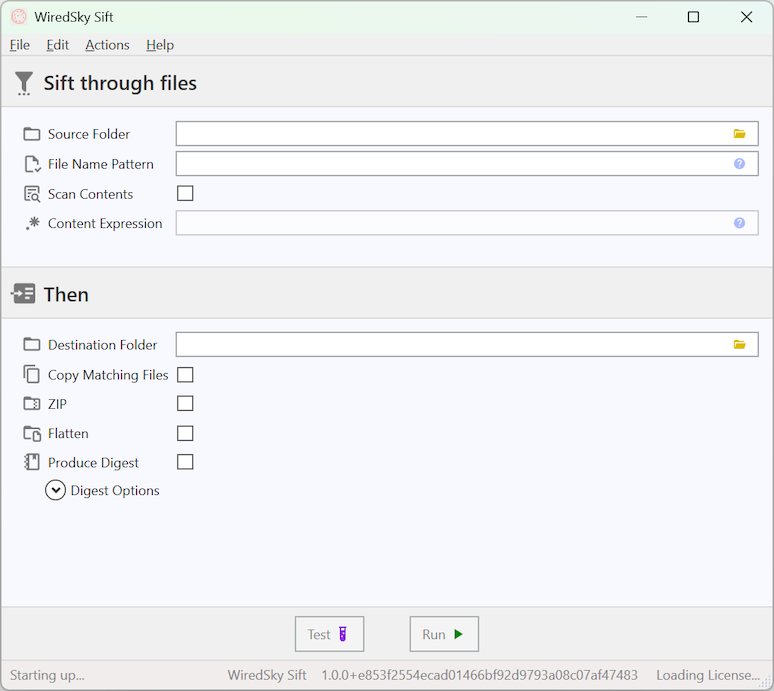Click the Test button

coord(329,634)
